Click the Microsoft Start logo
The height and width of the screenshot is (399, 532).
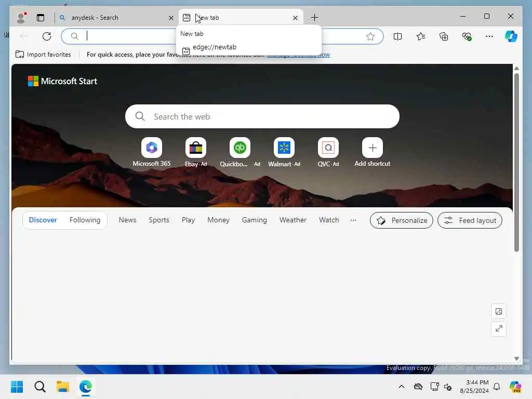click(x=62, y=81)
